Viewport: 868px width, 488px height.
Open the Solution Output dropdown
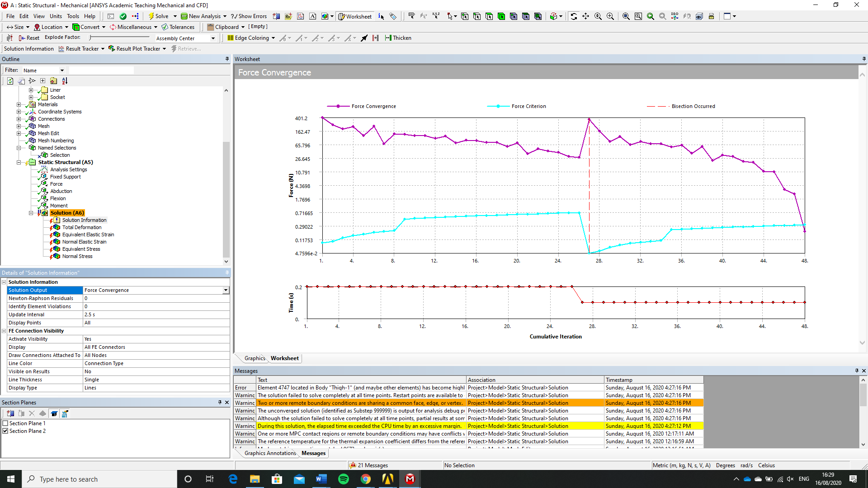tap(225, 290)
